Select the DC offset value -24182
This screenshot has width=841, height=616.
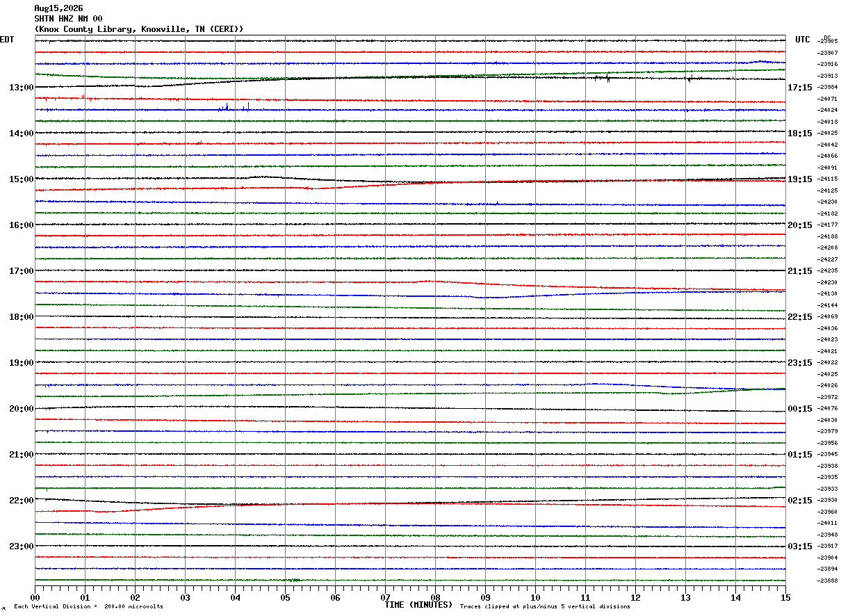tap(828, 213)
